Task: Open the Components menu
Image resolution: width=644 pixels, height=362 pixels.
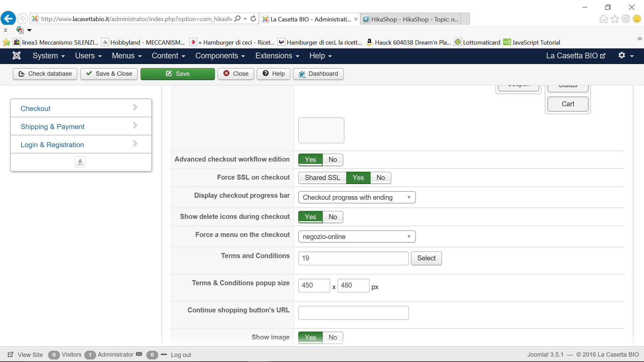Action: [x=220, y=56]
